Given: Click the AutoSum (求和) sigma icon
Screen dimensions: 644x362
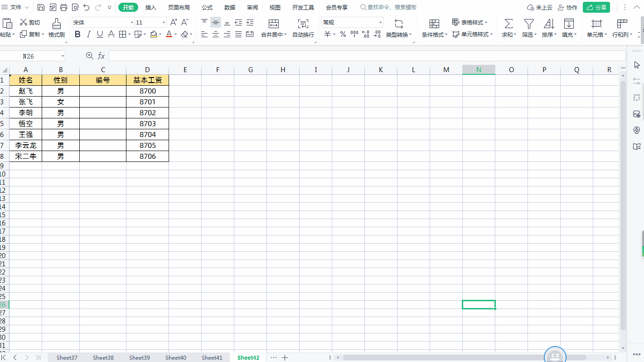Looking at the screenshot, I should pyautogui.click(x=508, y=24).
